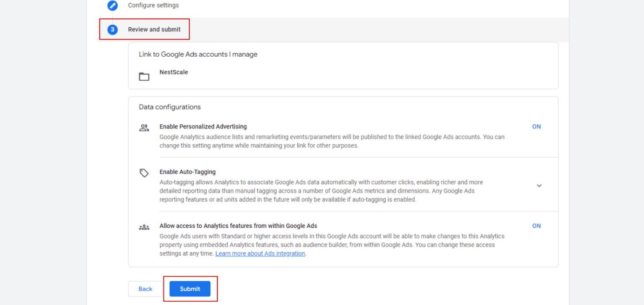Open Learn more about Ads integration link
The height and width of the screenshot is (305, 644).
coord(260,253)
